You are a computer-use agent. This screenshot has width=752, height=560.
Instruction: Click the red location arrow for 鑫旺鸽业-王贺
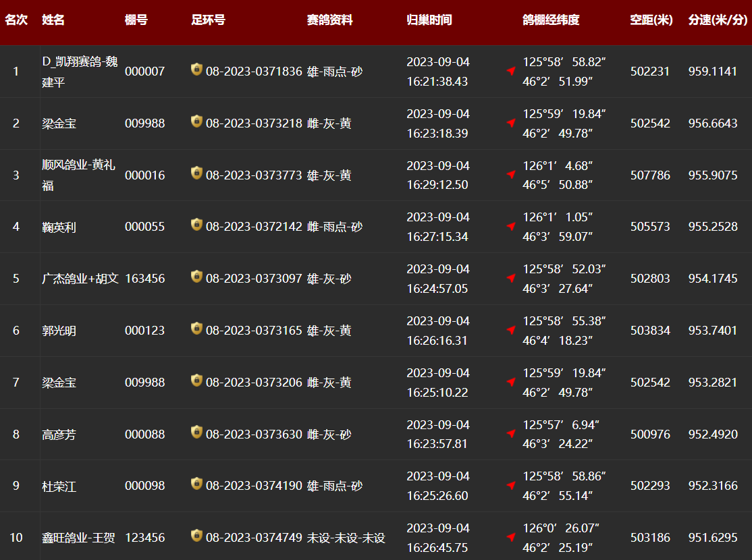[511, 538]
